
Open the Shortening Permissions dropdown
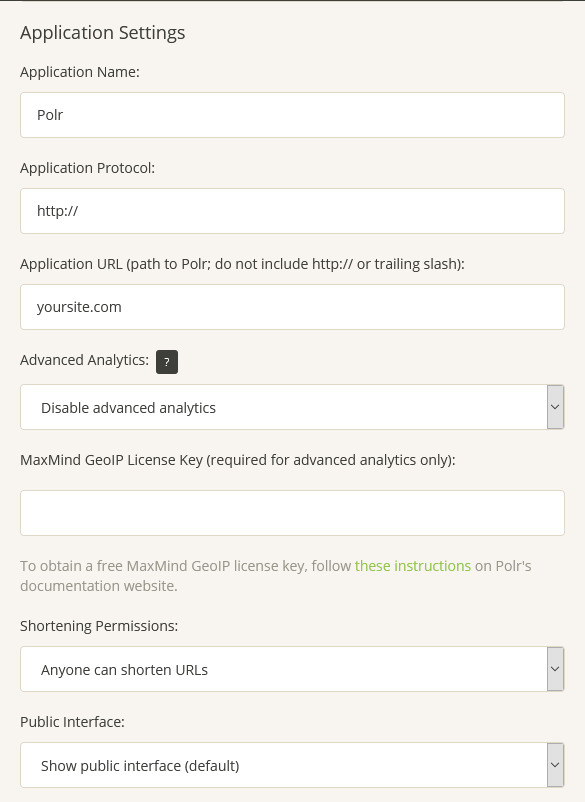pyautogui.click(x=292, y=668)
